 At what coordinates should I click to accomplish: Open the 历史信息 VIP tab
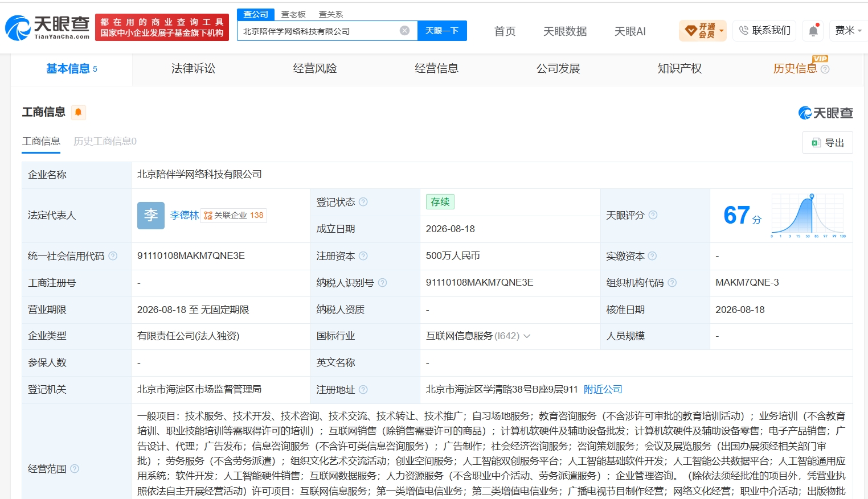tap(795, 69)
